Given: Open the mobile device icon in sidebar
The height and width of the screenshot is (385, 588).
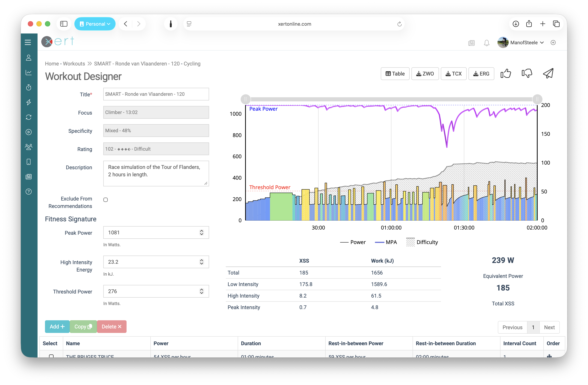Looking at the screenshot, I should 29,162.
